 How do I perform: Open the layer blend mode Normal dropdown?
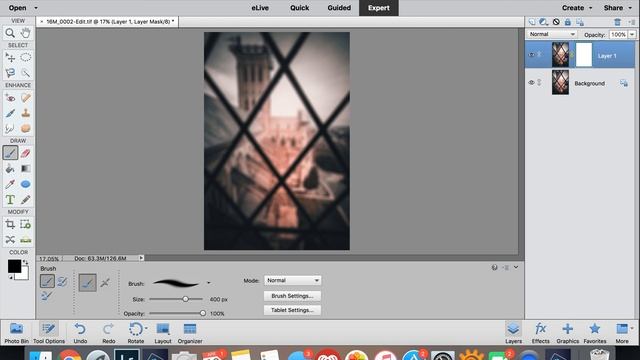pos(552,34)
